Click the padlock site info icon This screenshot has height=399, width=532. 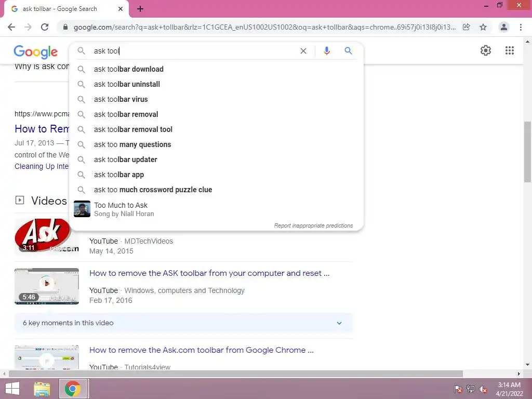pyautogui.click(x=65, y=27)
